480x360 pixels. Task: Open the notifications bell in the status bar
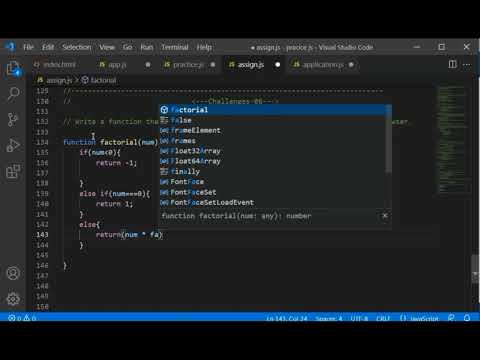click(x=467, y=318)
